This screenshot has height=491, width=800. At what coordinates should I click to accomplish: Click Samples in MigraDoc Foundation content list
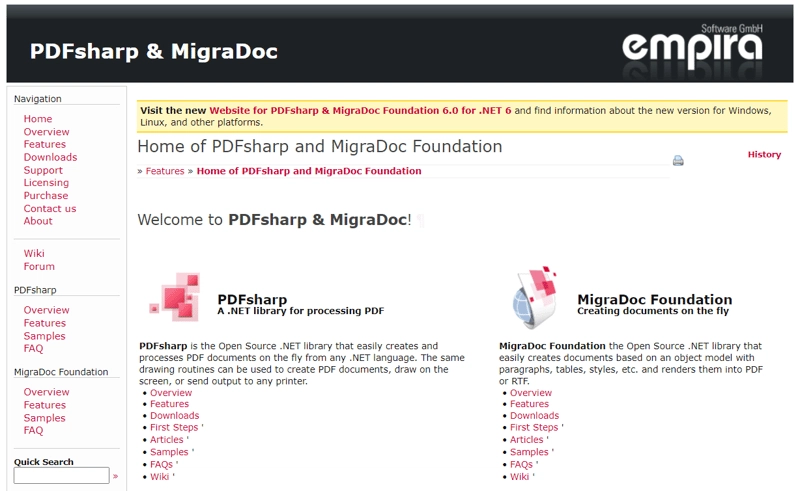point(529,452)
